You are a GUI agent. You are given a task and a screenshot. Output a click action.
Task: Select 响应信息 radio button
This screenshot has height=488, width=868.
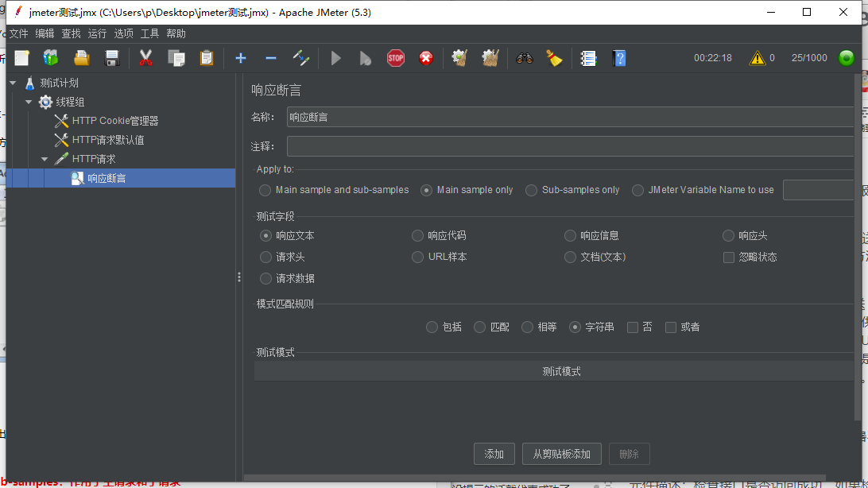coord(570,236)
